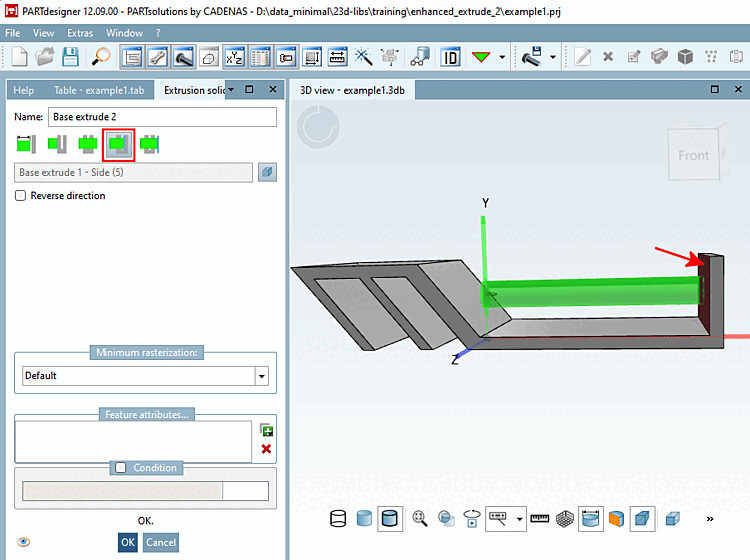Viewport: 750px width, 560px height.
Task: Open the Extras menu
Action: click(x=80, y=33)
